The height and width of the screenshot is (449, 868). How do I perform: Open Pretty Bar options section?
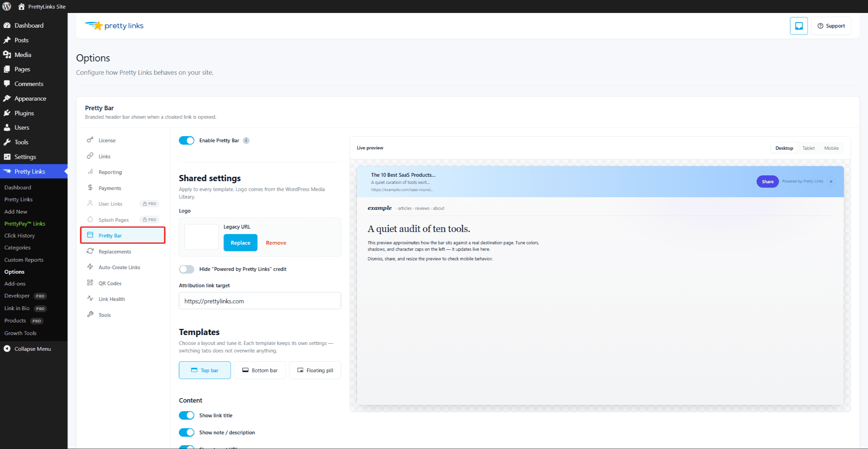[123, 235]
